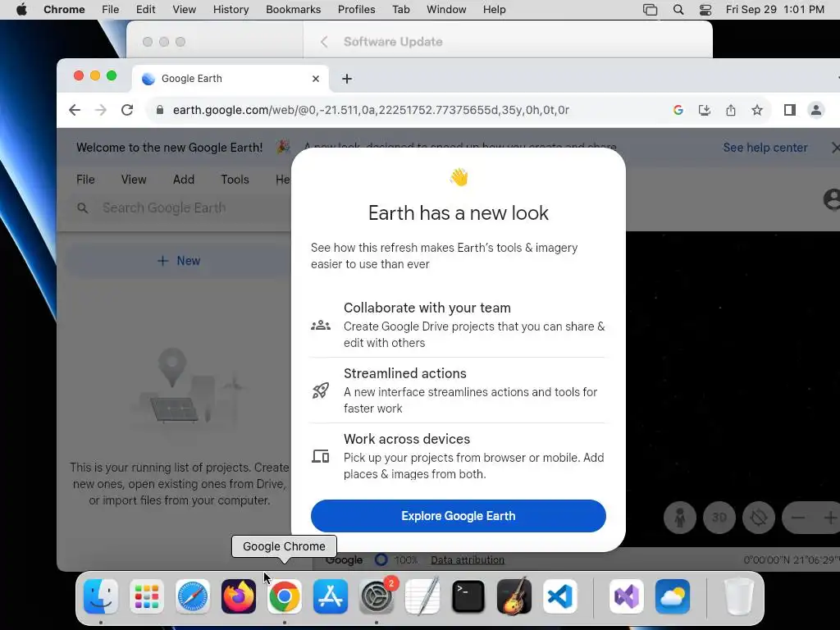Bookmark this tab with the star icon
Viewport: 840px width, 630px height.
click(x=757, y=110)
